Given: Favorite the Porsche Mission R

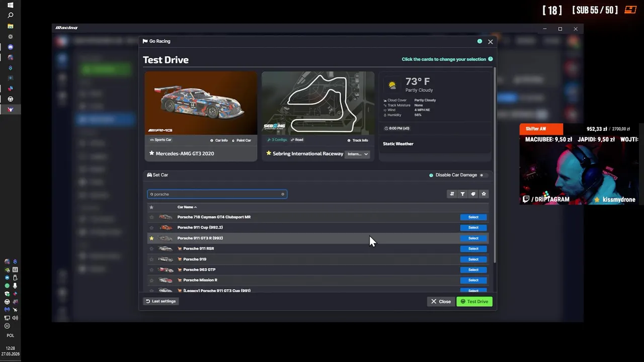Looking at the screenshot, I should tap(151, 281).
